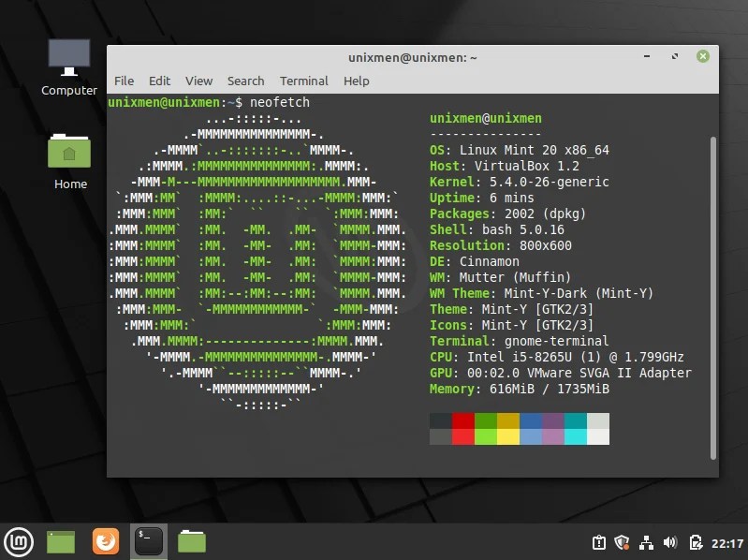The height and width of the screenshot is (560, 748).
Task: Click the terminal vertical scrollbar
Action: [x=713, y=298]
